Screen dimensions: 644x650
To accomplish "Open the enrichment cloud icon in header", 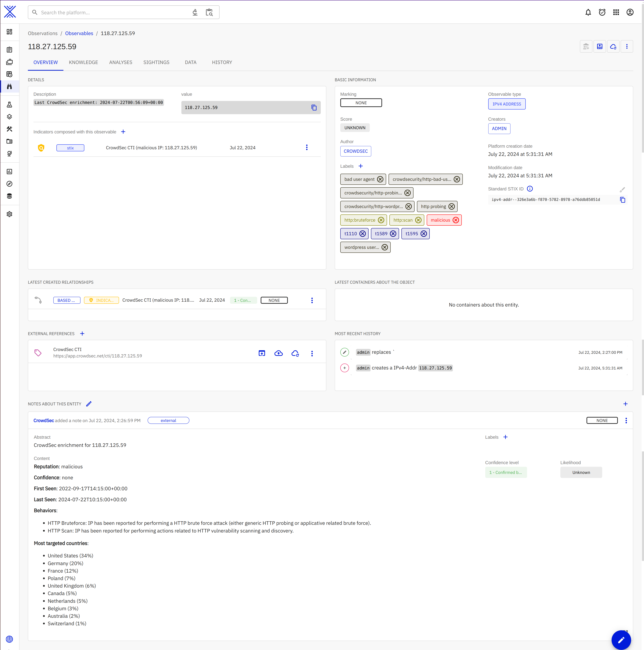I will [613, 47].
